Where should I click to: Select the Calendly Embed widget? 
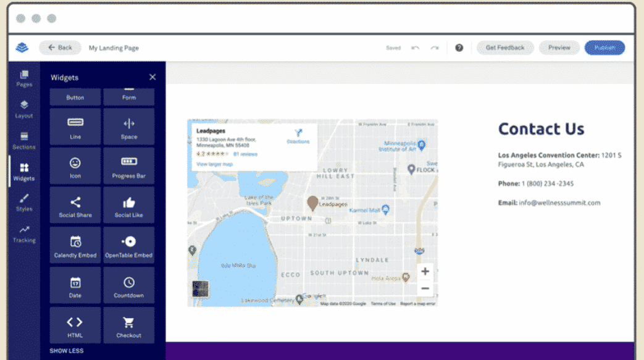pos(75,245)
